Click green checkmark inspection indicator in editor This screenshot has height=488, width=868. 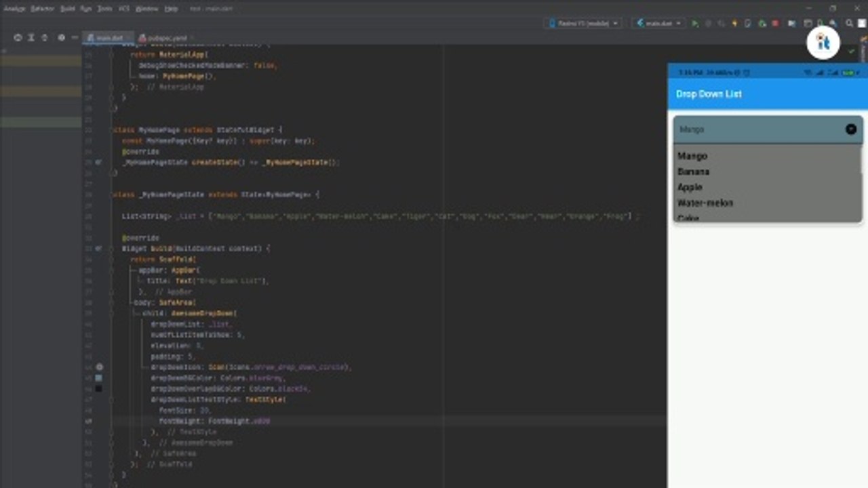coord(851,51)
